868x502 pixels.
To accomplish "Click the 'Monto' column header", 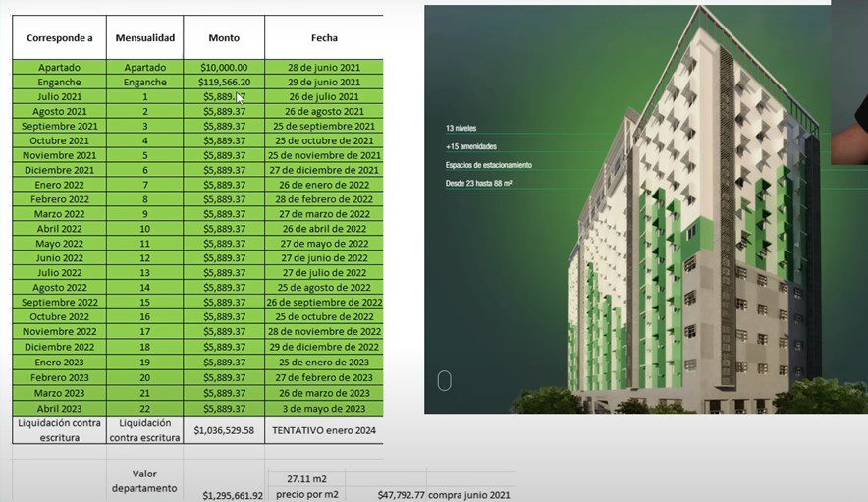I will [224, 38].
